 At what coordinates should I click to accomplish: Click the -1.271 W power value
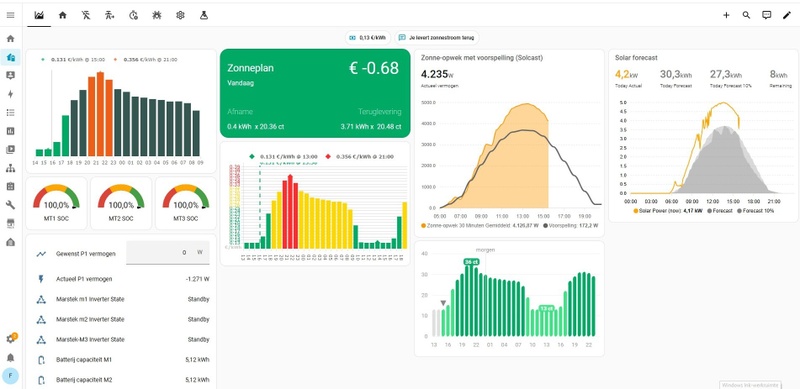pyautogui.click(x=197, y=279)
